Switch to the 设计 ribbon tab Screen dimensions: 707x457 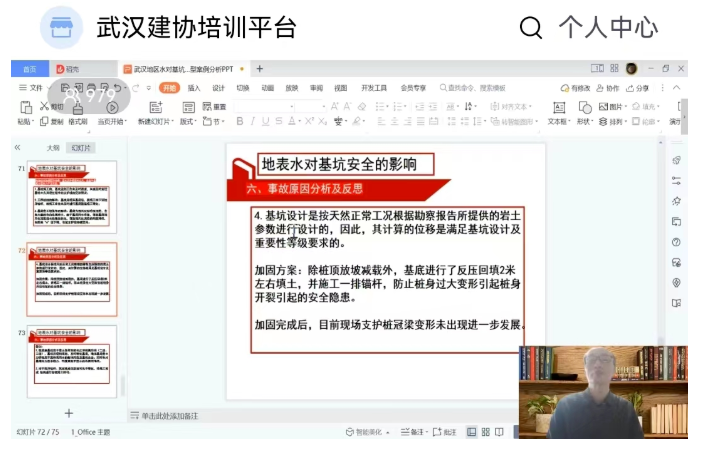click(218, 88)
